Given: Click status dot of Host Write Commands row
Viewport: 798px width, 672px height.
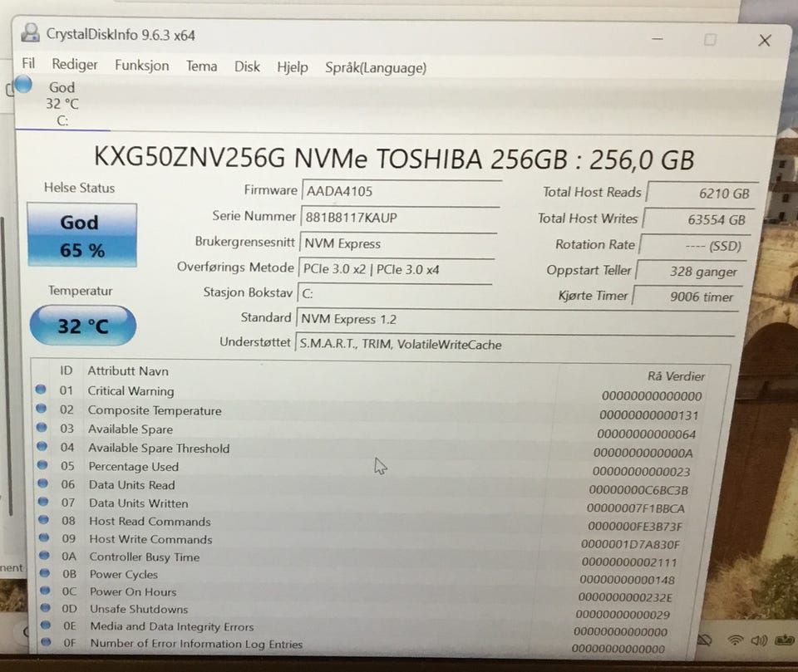Looking at the screenshot, I should (44, 537).
